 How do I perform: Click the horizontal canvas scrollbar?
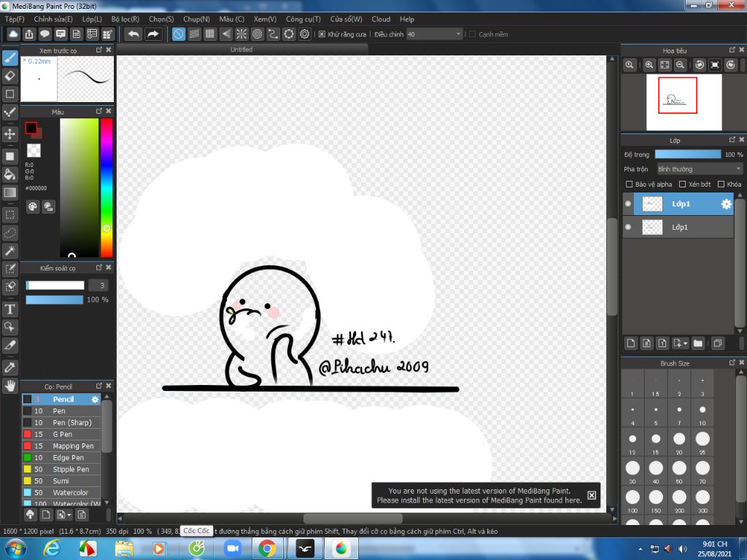[x=352, y=518]
